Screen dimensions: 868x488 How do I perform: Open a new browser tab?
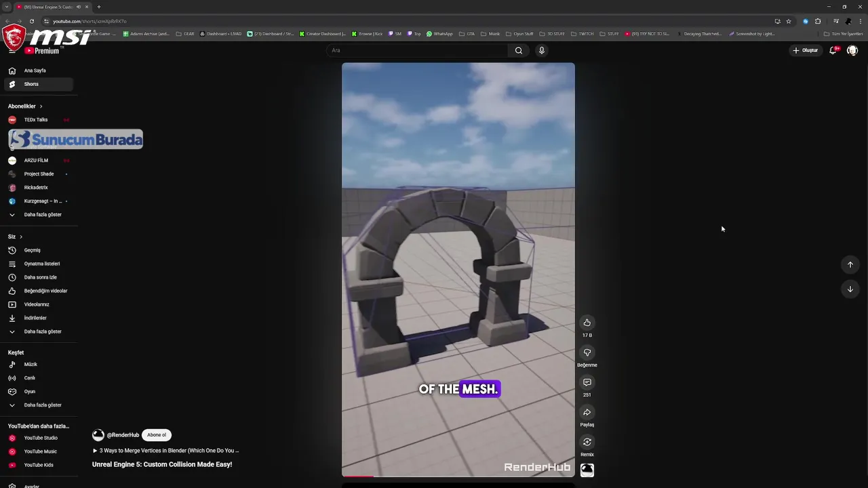99,7
